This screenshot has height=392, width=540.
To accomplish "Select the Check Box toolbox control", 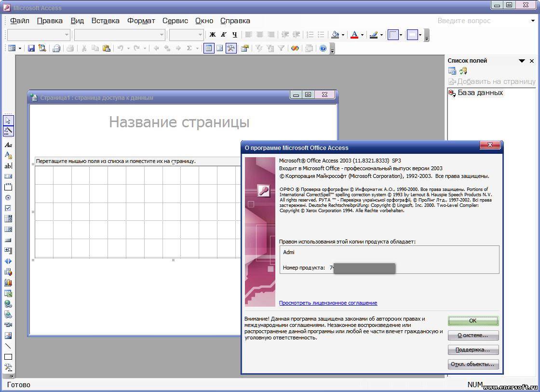I will [x=8, y=208].
